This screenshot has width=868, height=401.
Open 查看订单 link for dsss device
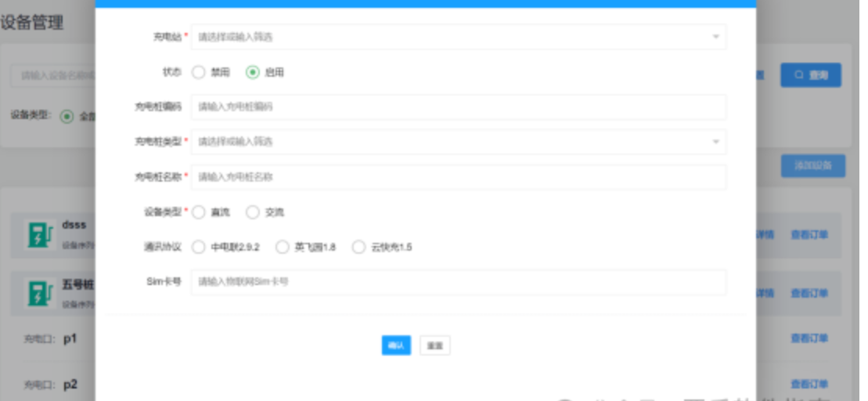click(x=809, y=235)
